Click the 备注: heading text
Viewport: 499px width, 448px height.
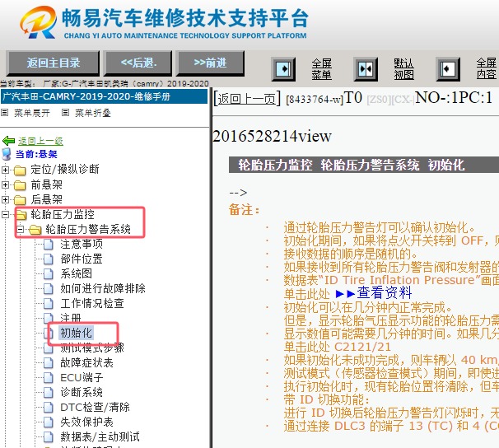click(x=244, y=210)
